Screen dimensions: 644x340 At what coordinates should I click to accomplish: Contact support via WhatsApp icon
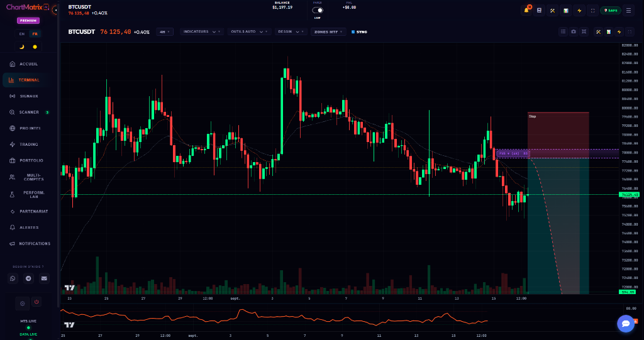point(13,278)
